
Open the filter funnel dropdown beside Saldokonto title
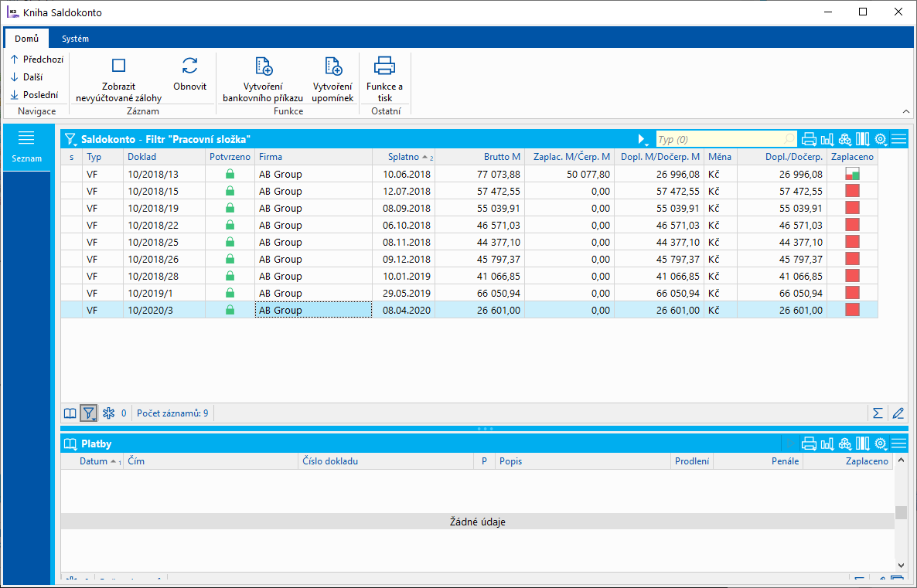click(x=71, y=140)
